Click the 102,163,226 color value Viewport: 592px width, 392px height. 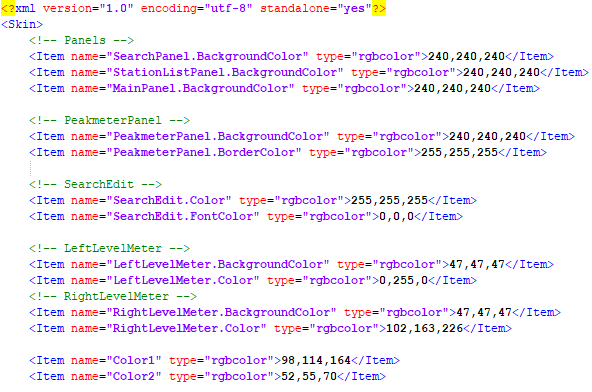coord(424,328)
